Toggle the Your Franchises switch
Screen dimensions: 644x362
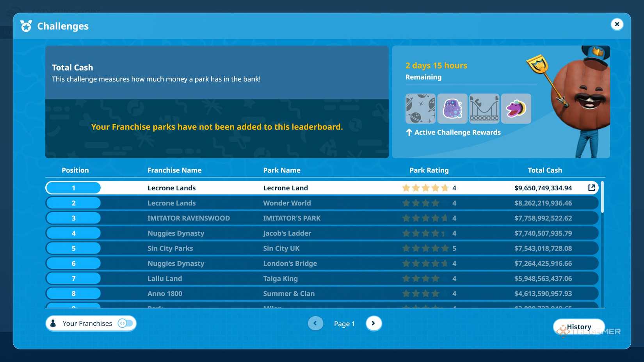click(x=125, y=323)
